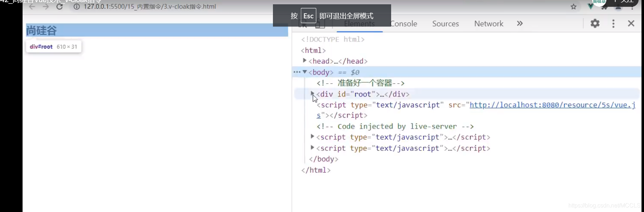Expand the last script node before </body>
This screenshot has width=644, height=212.
pos(312,148)
